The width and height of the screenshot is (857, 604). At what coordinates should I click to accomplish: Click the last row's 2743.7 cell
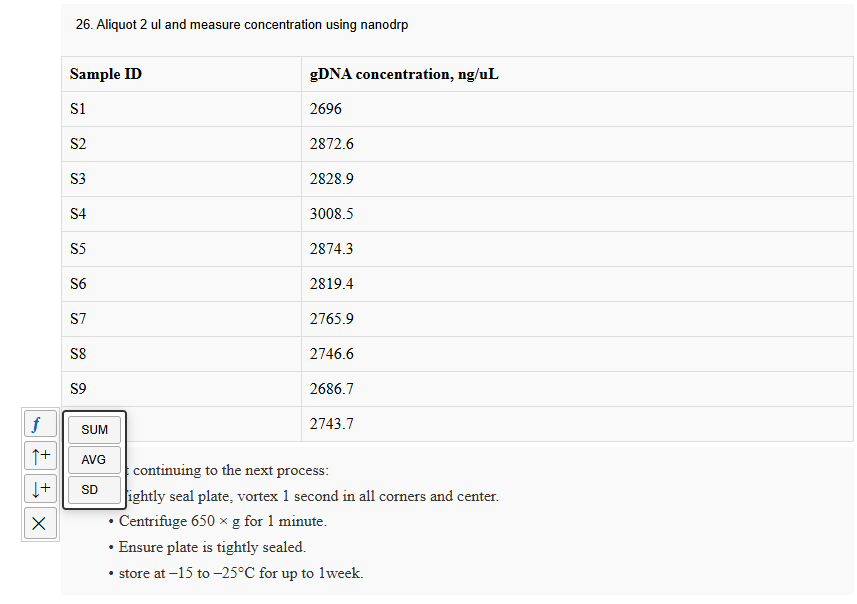(332, 424)
